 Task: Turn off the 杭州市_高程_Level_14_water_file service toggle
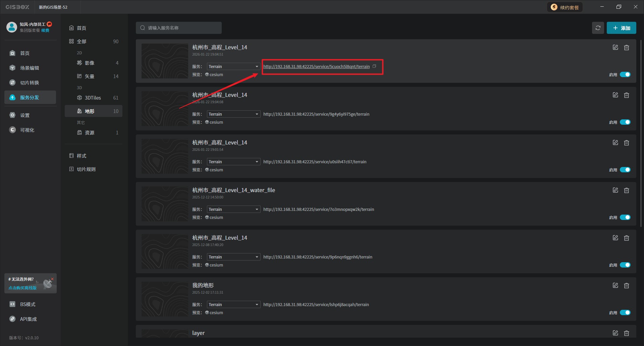pos(625,217)
